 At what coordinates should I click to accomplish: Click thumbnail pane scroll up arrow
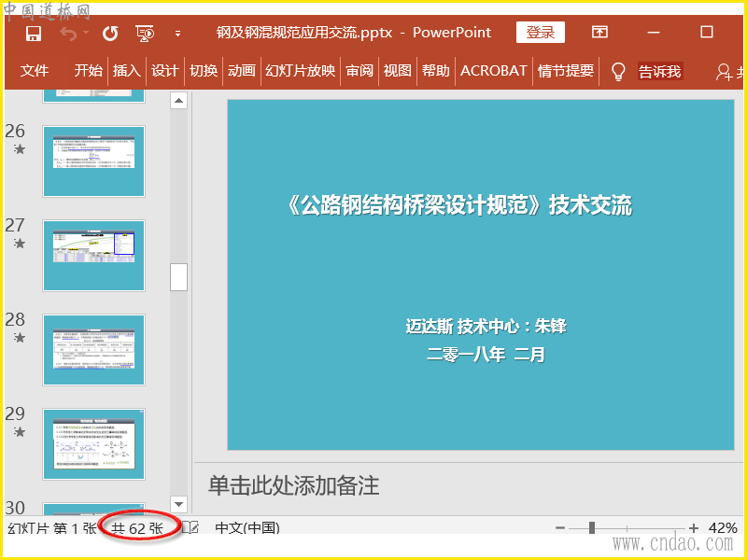pos(178,101)
